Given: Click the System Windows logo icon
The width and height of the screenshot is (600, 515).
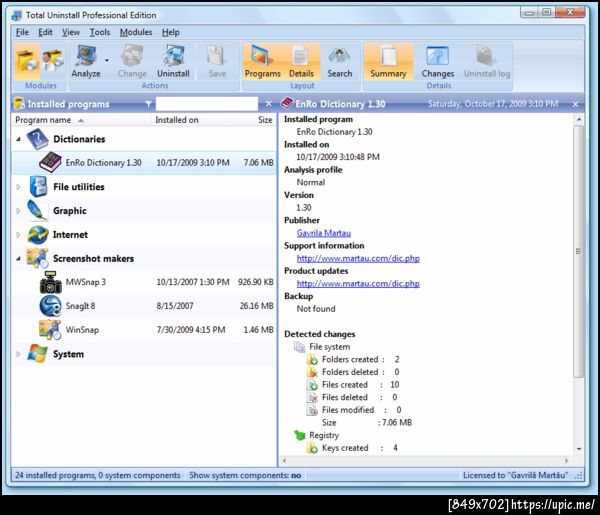Looking at the screenshot, I should pos(38,353).
